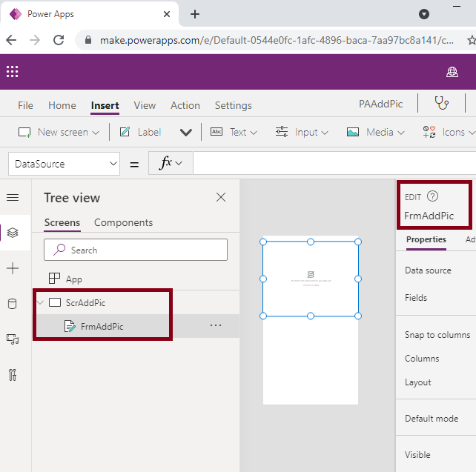
Task: Select the Insert tab
Action: pos(105,105)
